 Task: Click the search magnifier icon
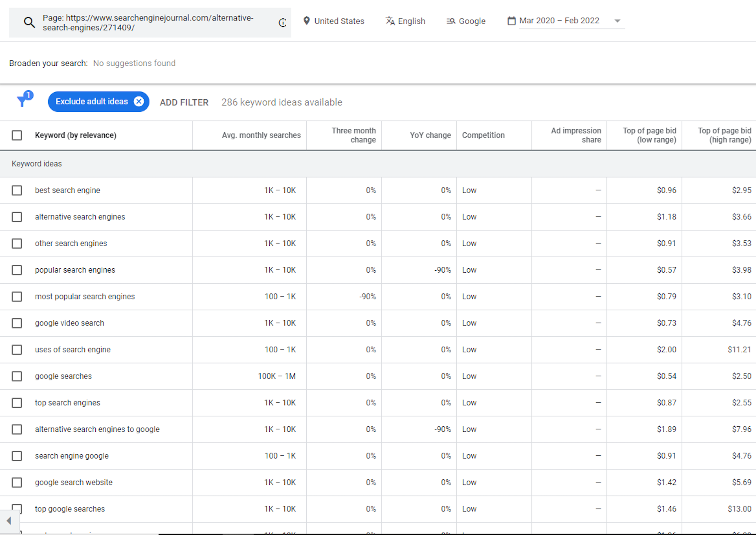point(30,22)
